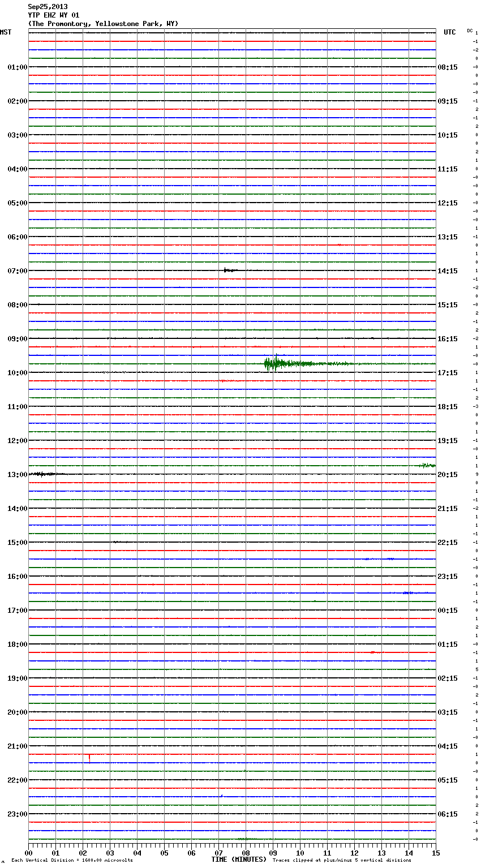Click the Each Vertical Division 1600.00 microvolts note

pos(72,861)
